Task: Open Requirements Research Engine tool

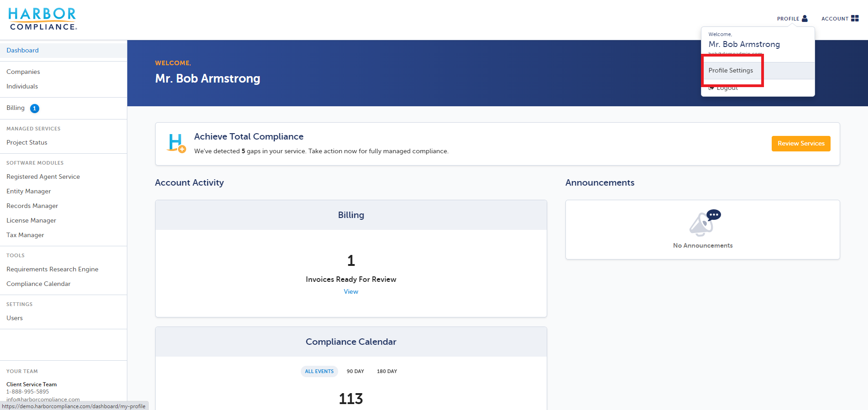Action: point(52,269)
